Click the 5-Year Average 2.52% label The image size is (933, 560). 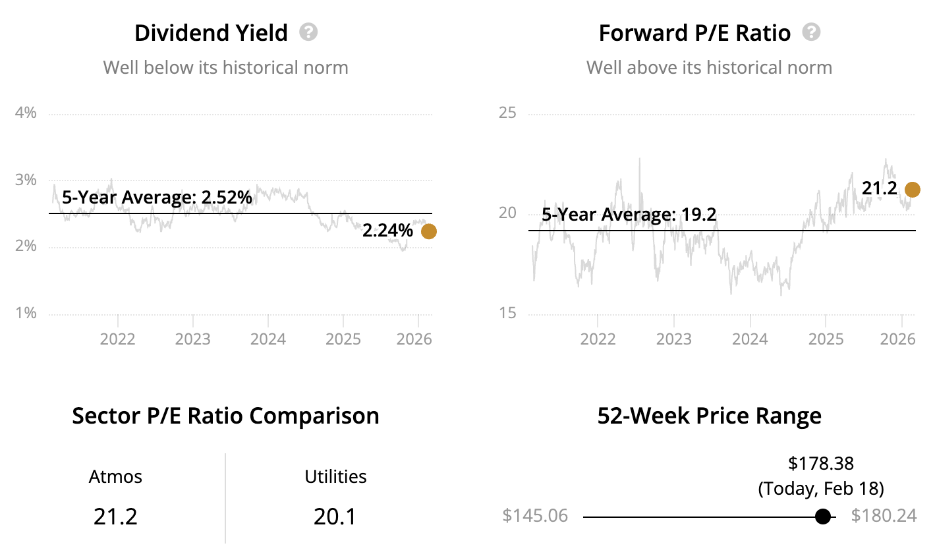coord(157,197)
